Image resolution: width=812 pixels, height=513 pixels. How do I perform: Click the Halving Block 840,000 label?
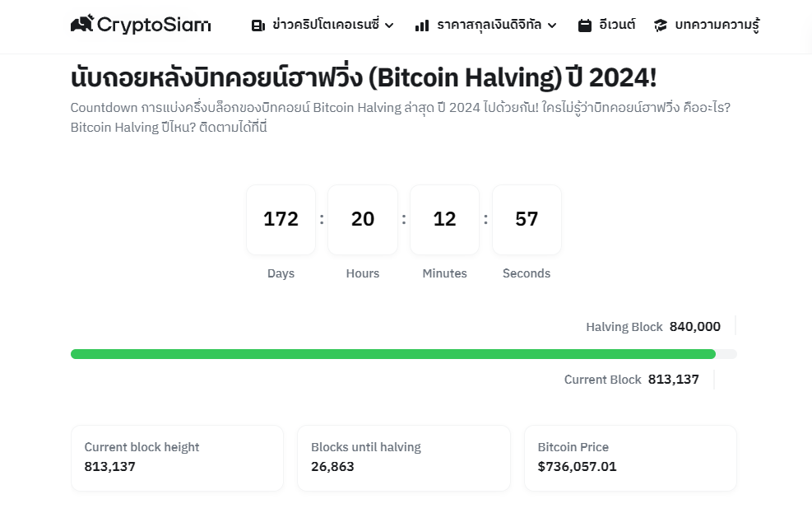(x=653, y=326)
